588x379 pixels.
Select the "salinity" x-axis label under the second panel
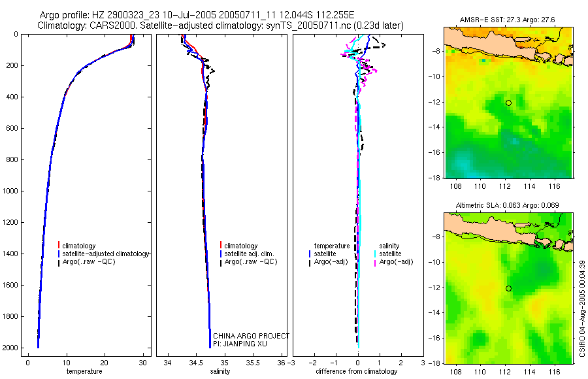[220, 371]
